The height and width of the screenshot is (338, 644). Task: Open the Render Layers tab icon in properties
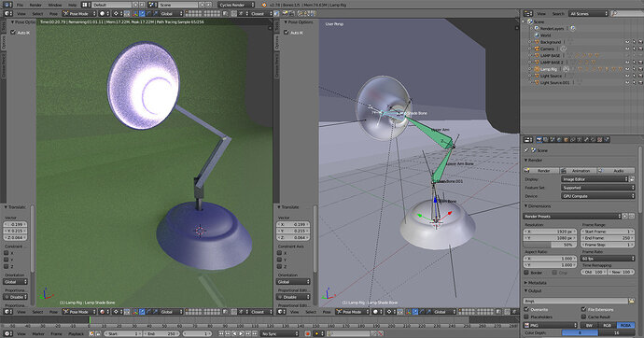tap(546, 140)
